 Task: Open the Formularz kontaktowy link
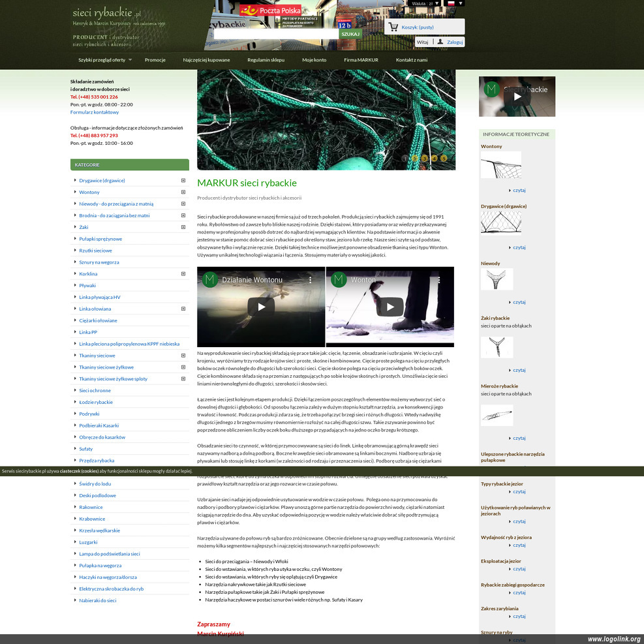click(95, 112)
